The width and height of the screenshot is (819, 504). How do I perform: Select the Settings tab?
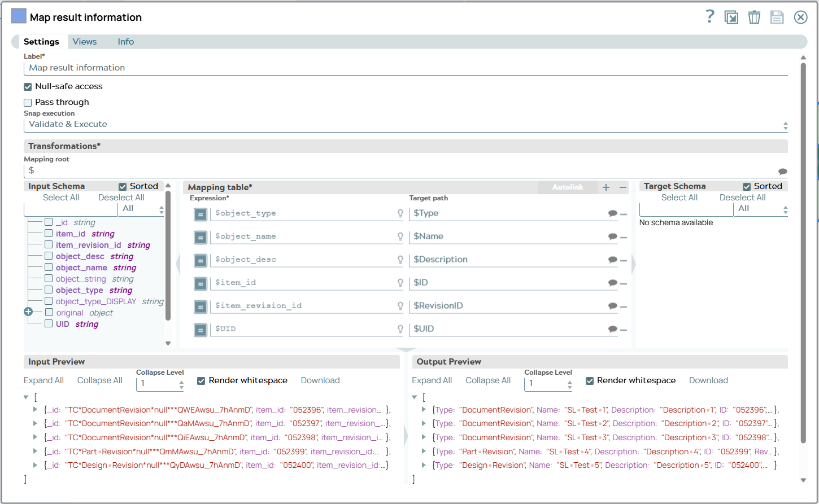pyautogui.click(x=41, y=42)
